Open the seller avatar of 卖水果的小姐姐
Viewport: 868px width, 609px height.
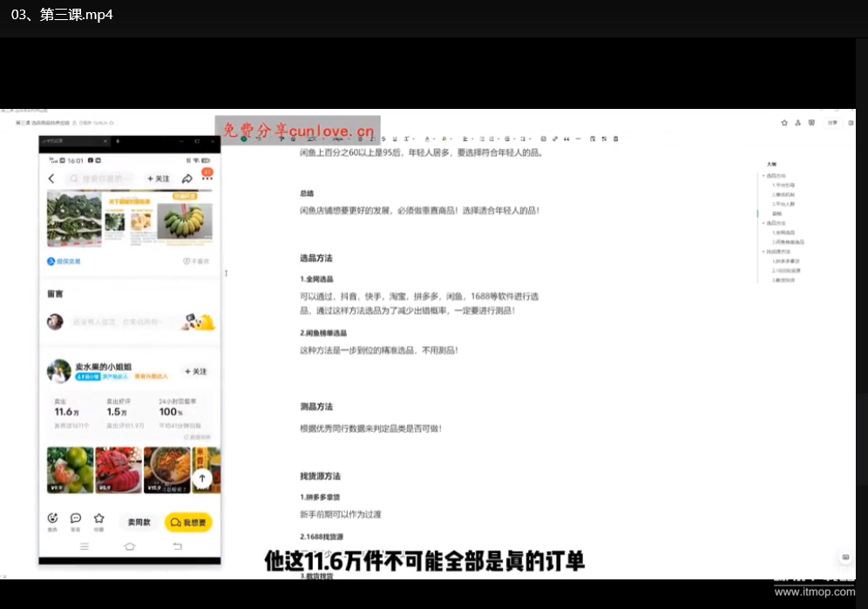click(x=58, y=371)
